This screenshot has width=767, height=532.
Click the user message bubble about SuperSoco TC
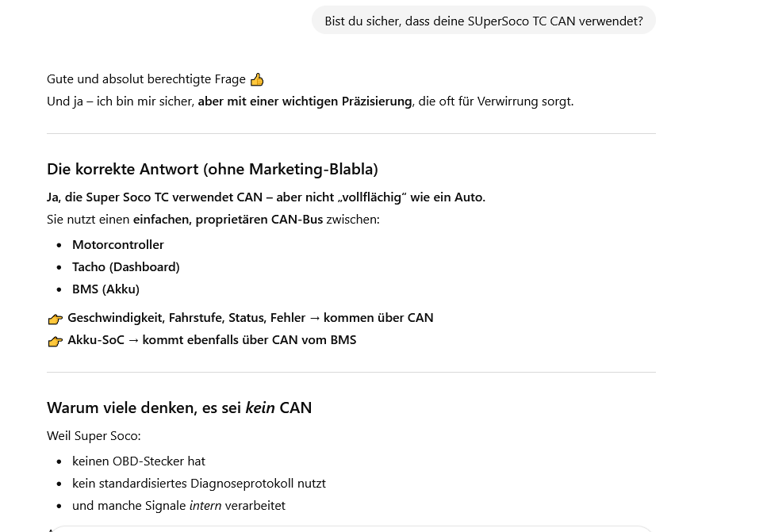[483, 21]
